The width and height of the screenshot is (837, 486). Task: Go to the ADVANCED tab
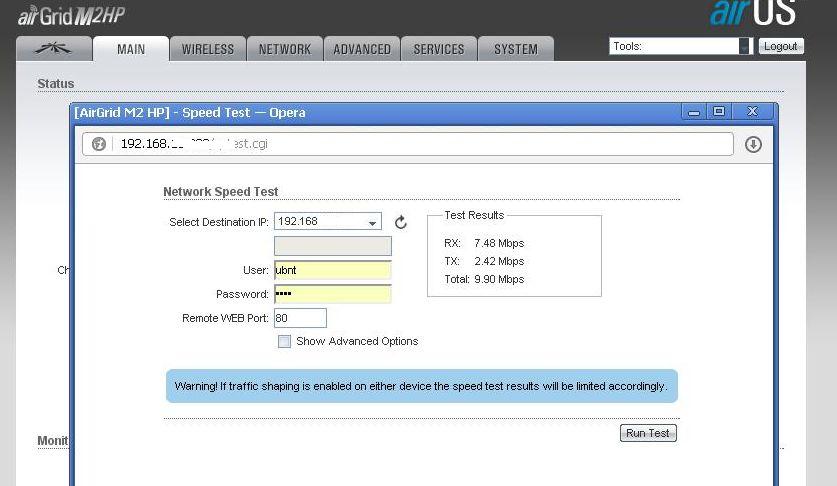(362, 49)
